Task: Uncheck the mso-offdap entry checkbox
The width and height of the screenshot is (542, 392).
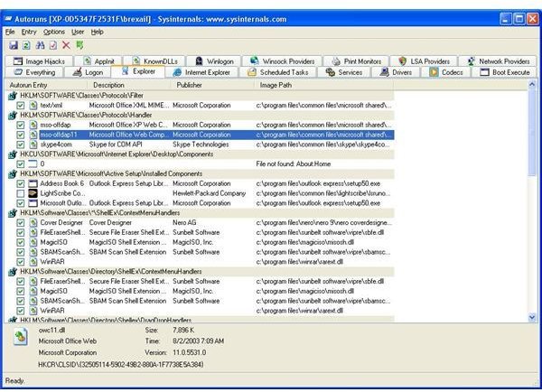Action: (x=21, y=126)
